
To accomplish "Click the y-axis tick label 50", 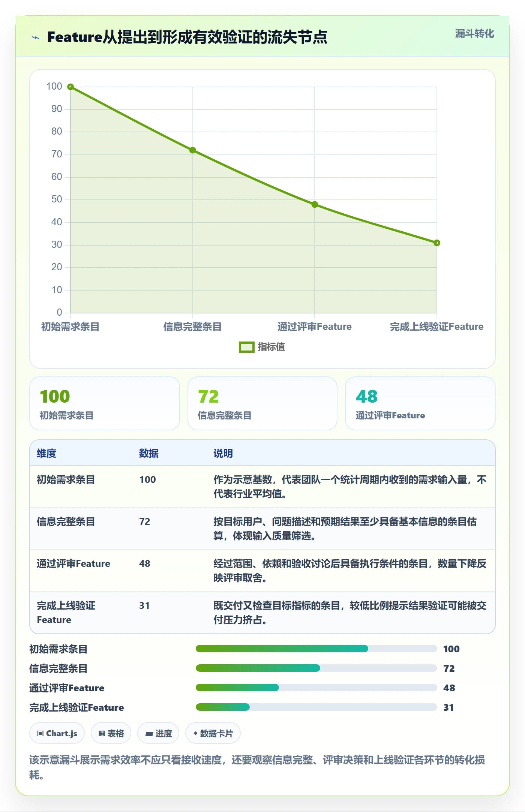I will coord(57,199).
